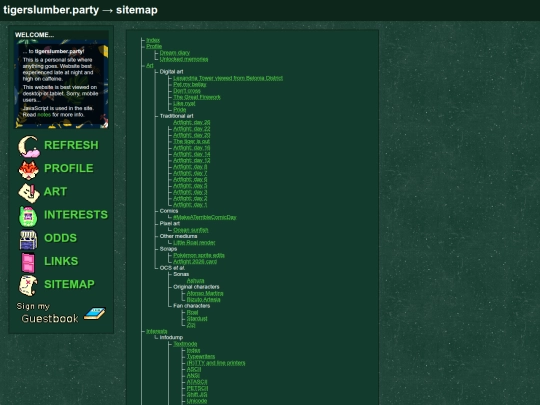The height and width of the screenshot is (405, 540).
Task: Open the Zizi fan character link
Action: point(191,325)
